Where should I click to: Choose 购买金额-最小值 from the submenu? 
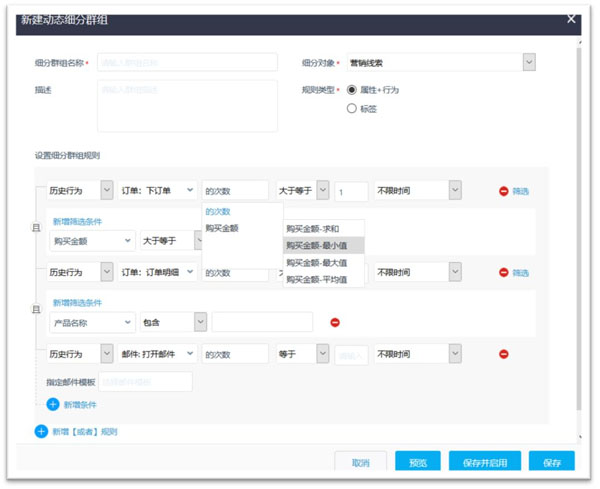pos(317,245)
